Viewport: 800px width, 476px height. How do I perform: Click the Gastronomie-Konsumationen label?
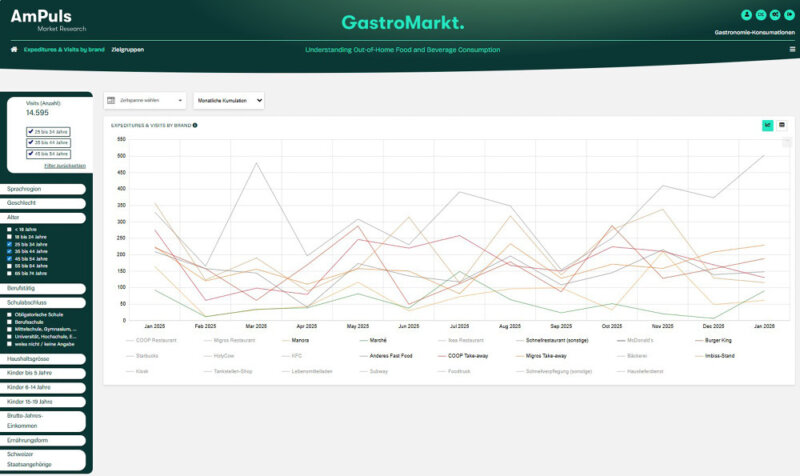click(755, 32)
